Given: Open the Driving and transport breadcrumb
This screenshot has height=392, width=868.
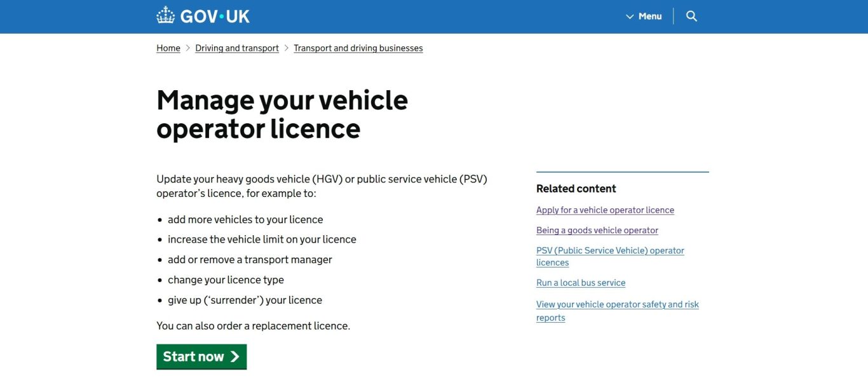Looking at the screenshot, I should tap(237, 48).
